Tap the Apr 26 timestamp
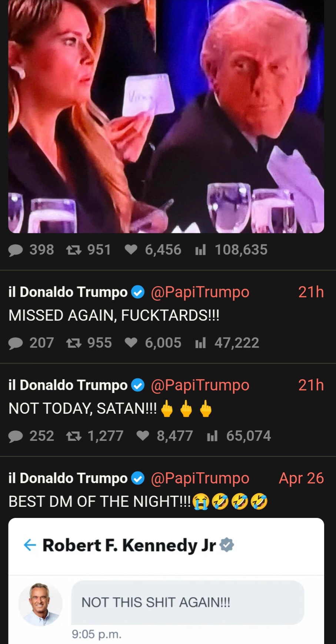 coord(301,478)
